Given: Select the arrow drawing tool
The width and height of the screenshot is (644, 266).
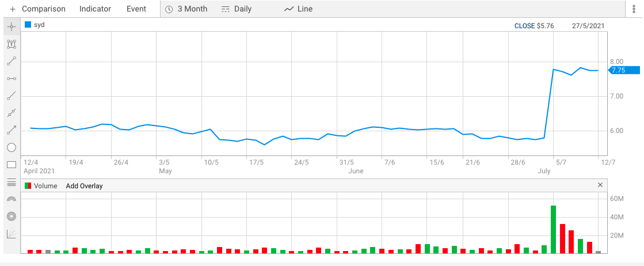Looking at the screenshot, I should coord(12,130).
